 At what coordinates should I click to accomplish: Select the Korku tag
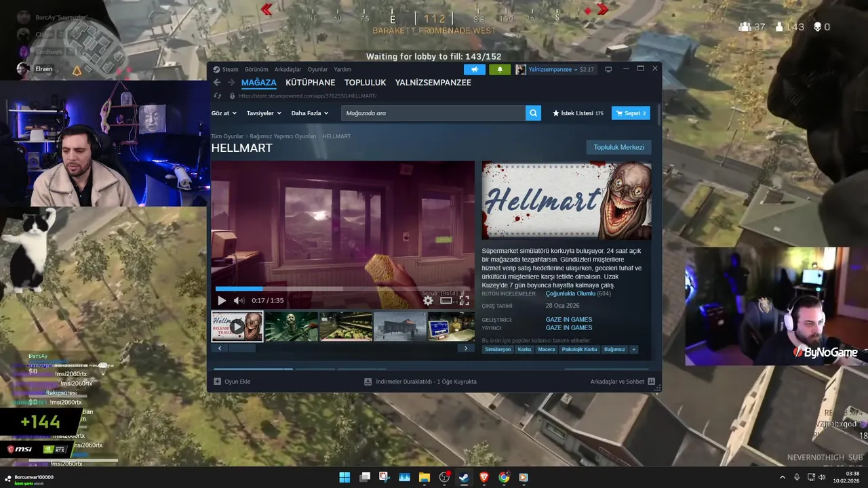[524, 350]
